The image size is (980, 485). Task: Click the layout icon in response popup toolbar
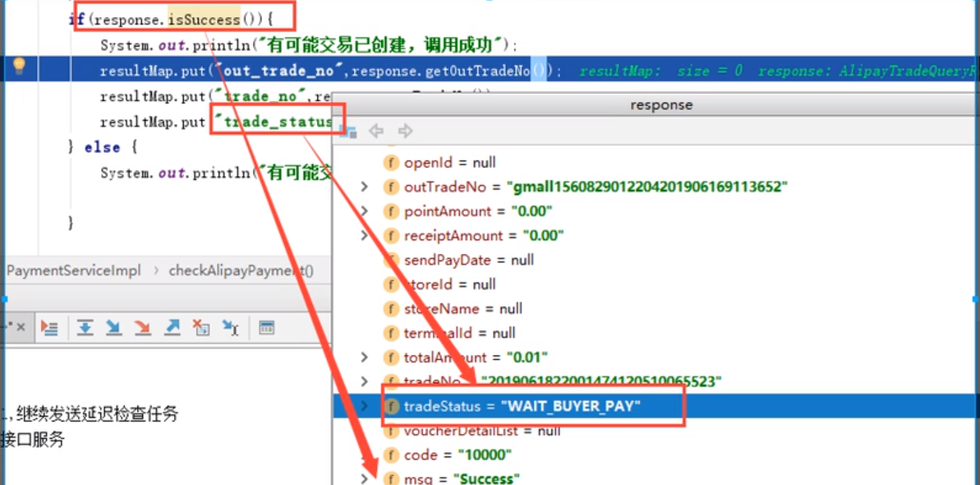click(x=347, y=131)
